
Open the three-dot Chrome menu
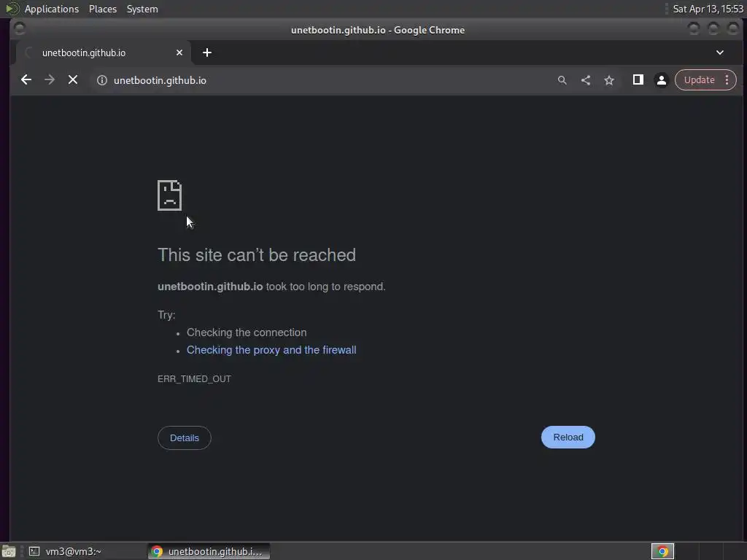coord(727,80)
